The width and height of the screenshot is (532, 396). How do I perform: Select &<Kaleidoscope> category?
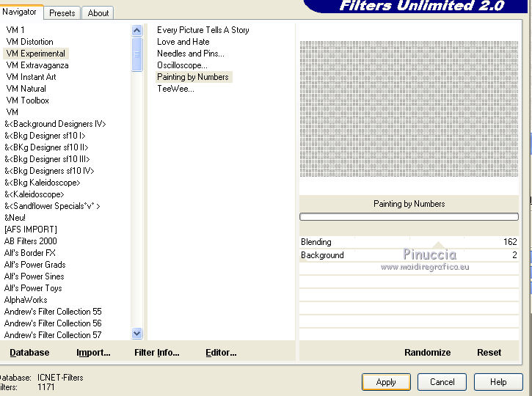34,194
